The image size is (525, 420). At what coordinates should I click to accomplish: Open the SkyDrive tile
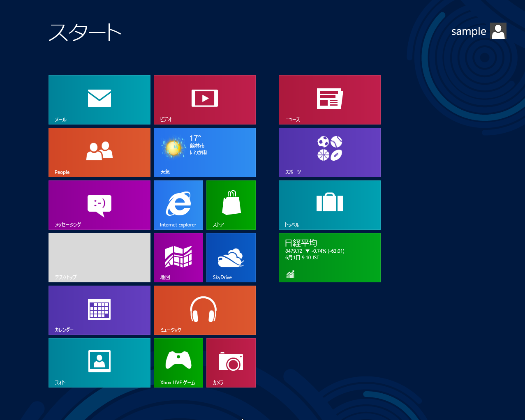[231, 258]
